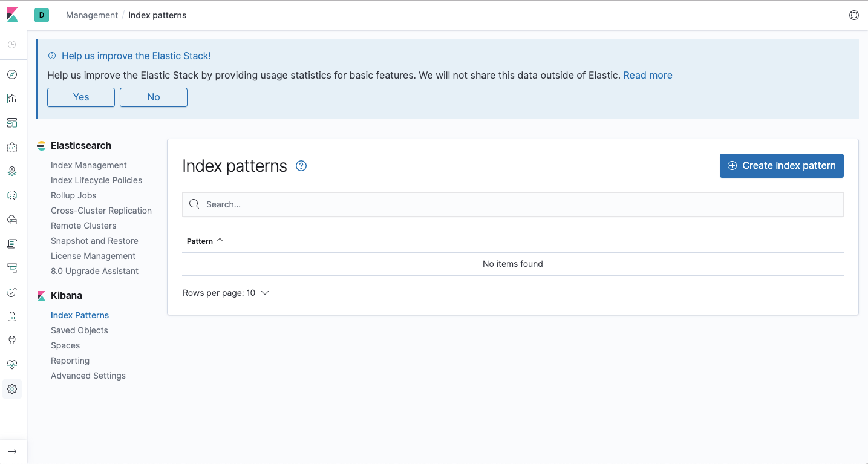Image resolution: width=868 pixels, height=464 pixels.
Task: Click 'Help us improve the Elastic Stack!' title
Action: click(136, 56)
